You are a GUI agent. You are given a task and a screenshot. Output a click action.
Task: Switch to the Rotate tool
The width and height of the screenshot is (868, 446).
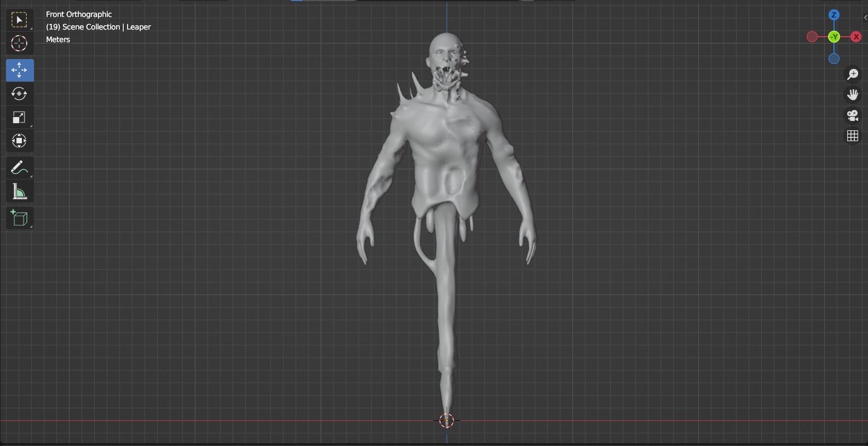[19, 94]
